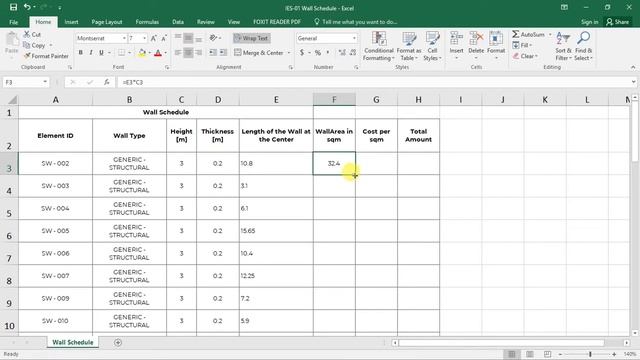Toggle Wrap Text
Screen dimensions: 640x360
[251, 38]
